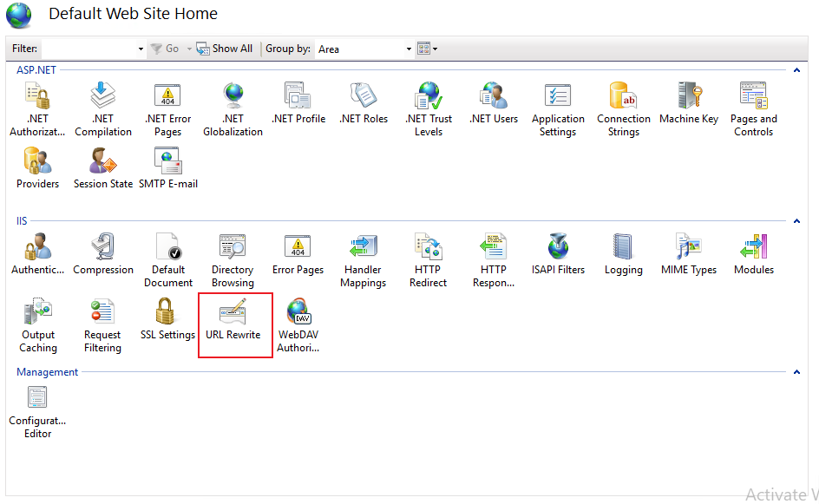This screenshot has width=819, height=504.
Task: Open the URL Rewrite feature
Action: pyautogui.click(x=233, y=319)
